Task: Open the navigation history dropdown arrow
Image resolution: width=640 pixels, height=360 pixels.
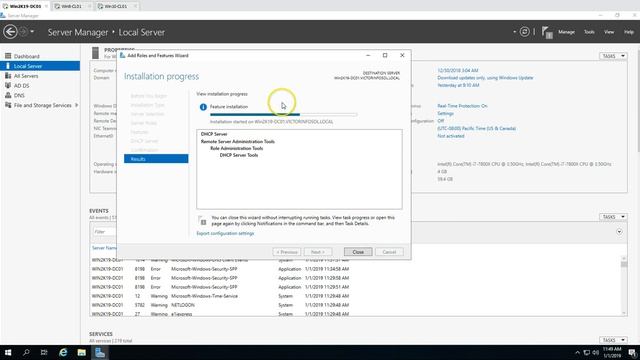Action: [x=32, y=32]
